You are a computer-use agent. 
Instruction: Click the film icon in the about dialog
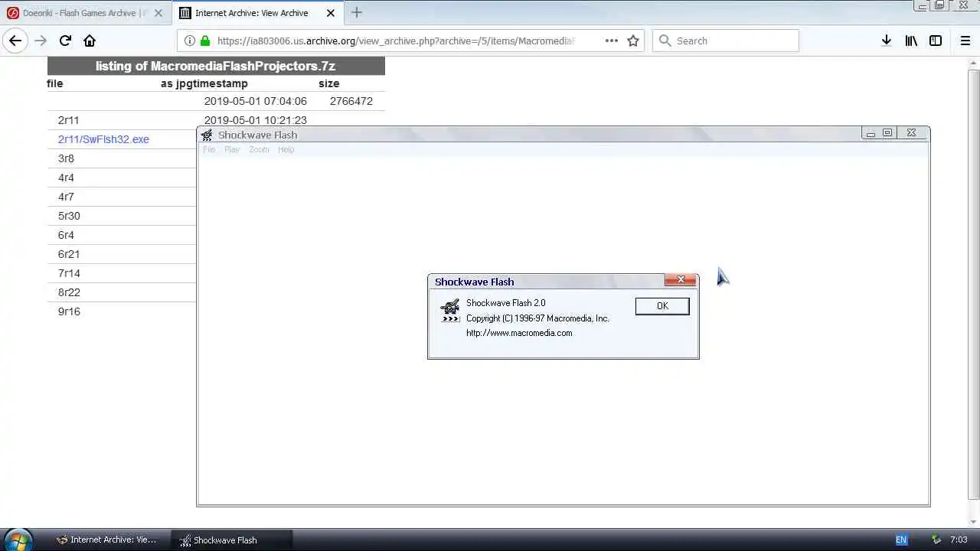450,310
